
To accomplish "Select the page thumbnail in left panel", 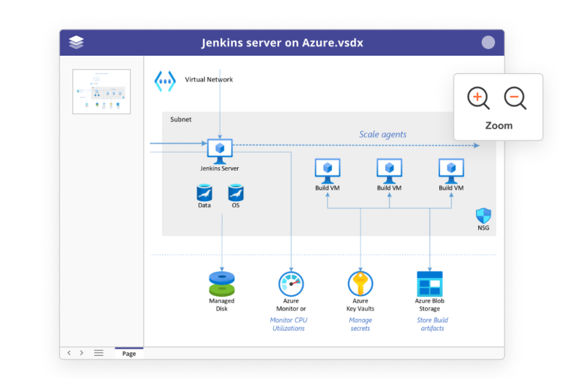I will (101, 91).
